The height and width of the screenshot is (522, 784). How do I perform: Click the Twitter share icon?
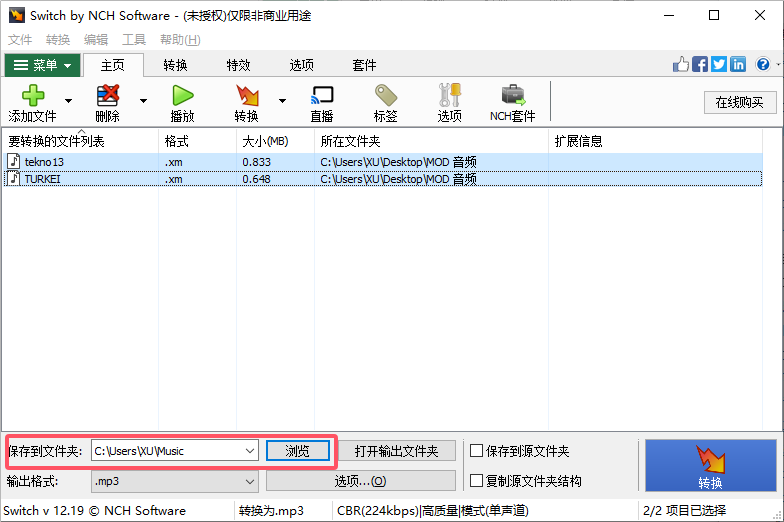[719, 64]
